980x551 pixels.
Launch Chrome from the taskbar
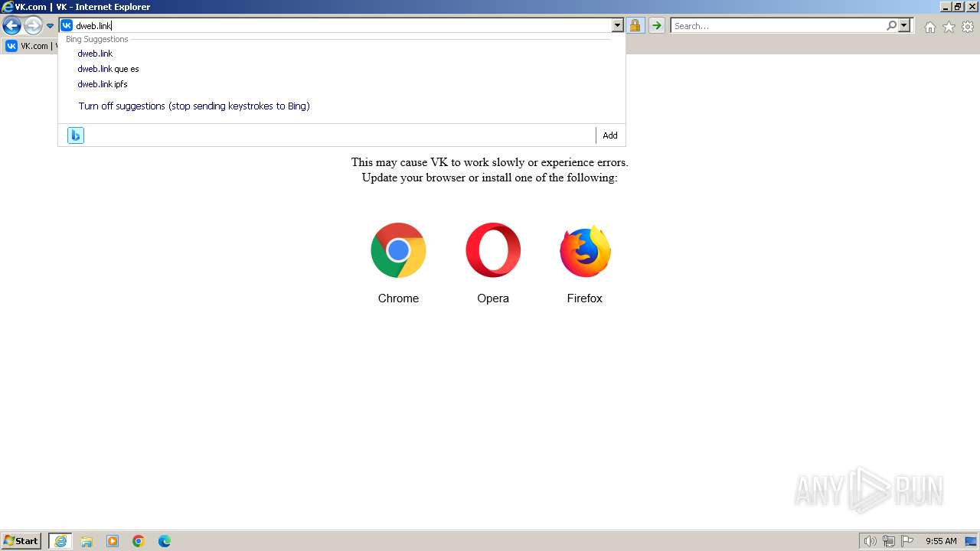tap(139, 541)
